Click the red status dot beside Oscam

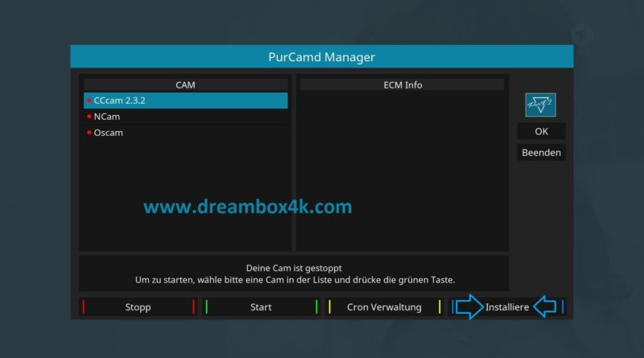pyautogui.click(x=89, y=133)
